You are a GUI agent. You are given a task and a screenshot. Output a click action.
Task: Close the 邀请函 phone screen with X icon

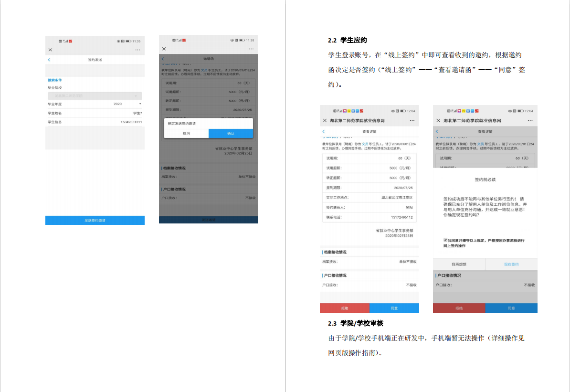coord(164,49)
